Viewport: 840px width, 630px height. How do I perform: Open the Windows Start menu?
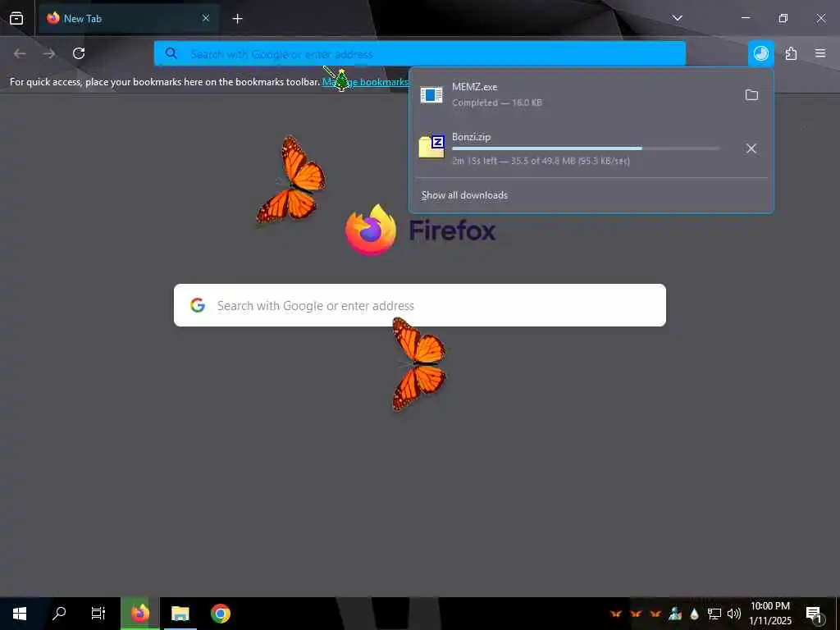(x=20, y=614)
